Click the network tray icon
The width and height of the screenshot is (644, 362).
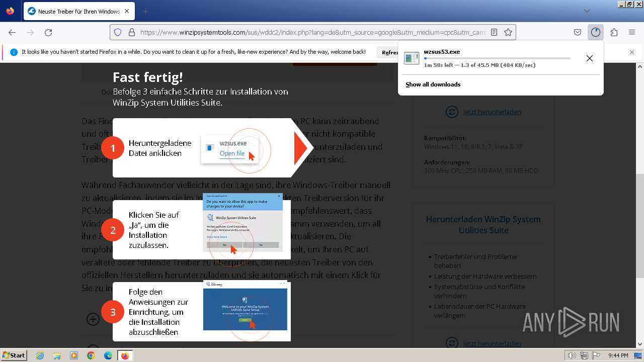click(584, 355)
